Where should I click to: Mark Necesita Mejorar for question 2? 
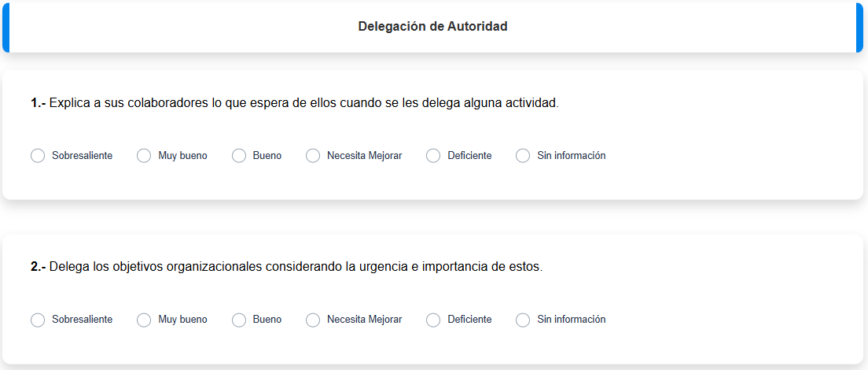click(313, 320)
